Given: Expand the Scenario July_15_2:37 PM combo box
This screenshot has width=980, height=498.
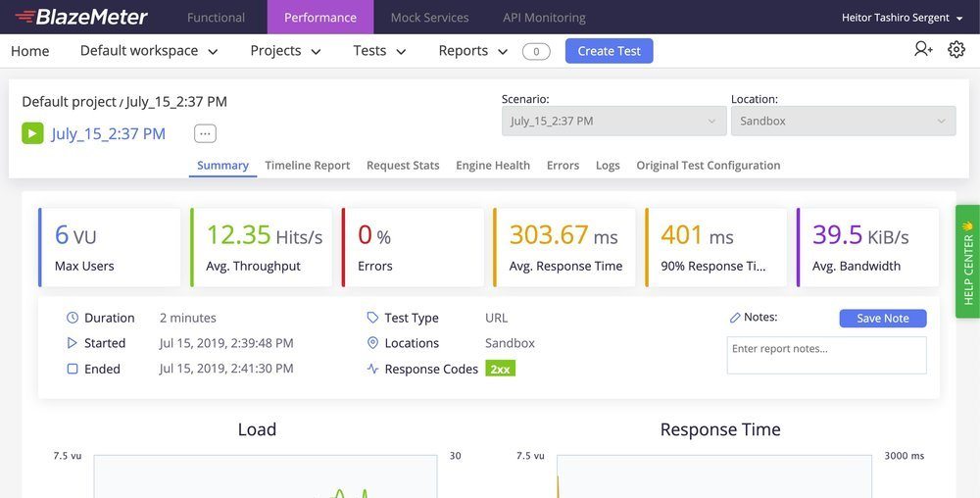Looking at the screenshot, I should click(x=613, y=121).
